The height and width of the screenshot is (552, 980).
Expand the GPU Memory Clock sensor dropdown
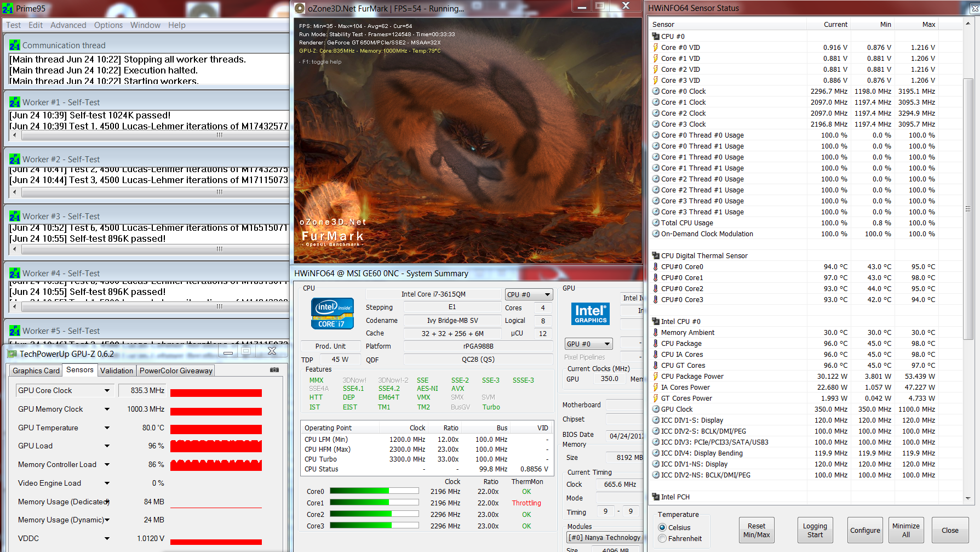[107, 409]
